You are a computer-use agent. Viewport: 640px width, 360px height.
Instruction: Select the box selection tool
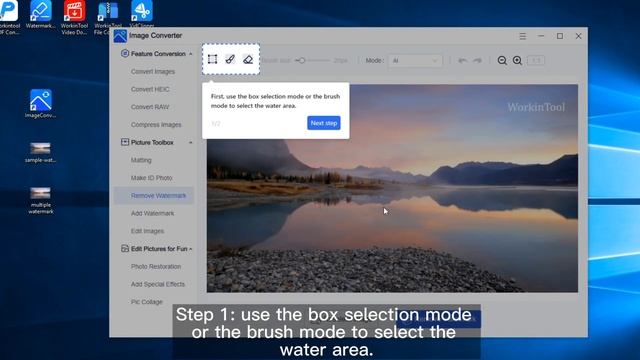pos(212,59)
